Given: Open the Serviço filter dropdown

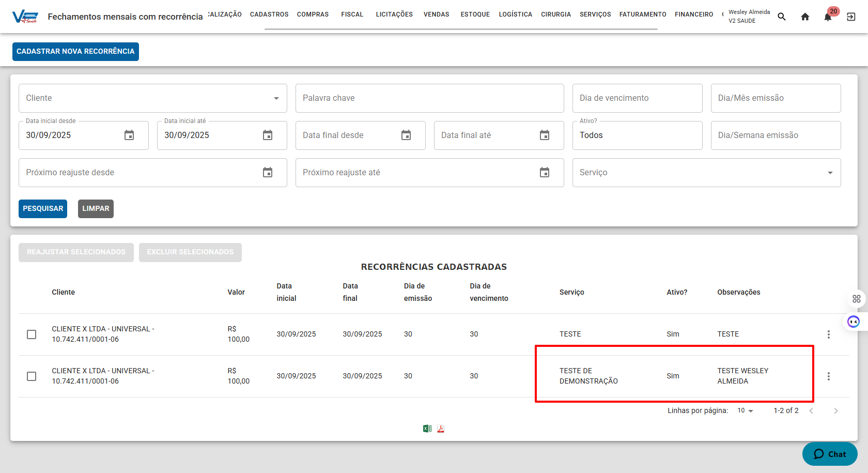Looking at the screenshot, I should [830, 173].
